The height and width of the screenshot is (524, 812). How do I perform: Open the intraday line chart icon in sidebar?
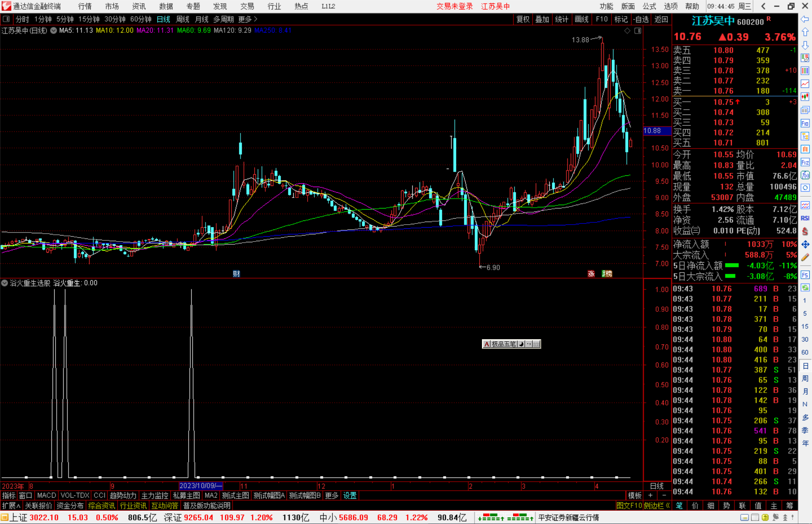click(805, 84)
